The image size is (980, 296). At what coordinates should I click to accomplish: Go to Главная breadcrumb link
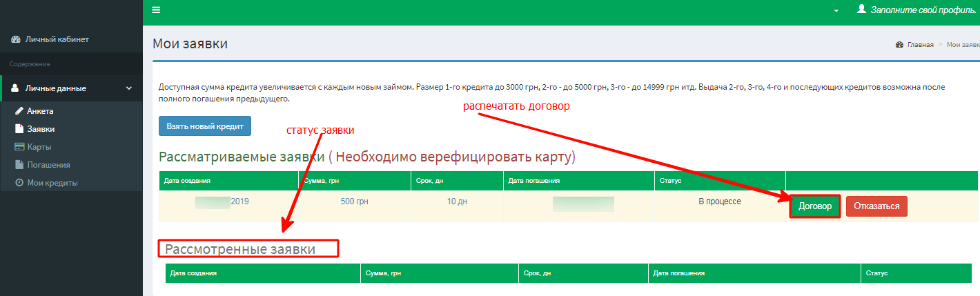pos(920,44)
